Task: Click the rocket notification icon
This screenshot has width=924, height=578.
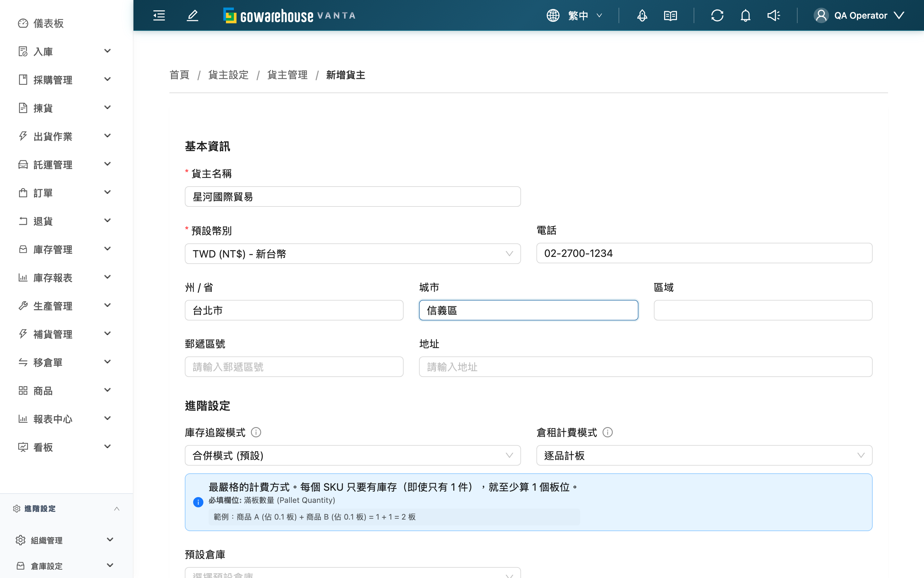Action: [642, 16]
